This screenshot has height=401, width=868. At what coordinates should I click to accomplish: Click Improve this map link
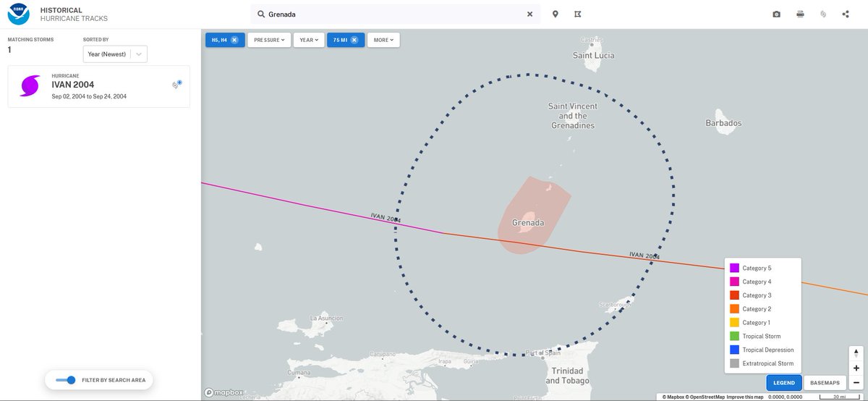pyautogui.click(x=746, y=397)
